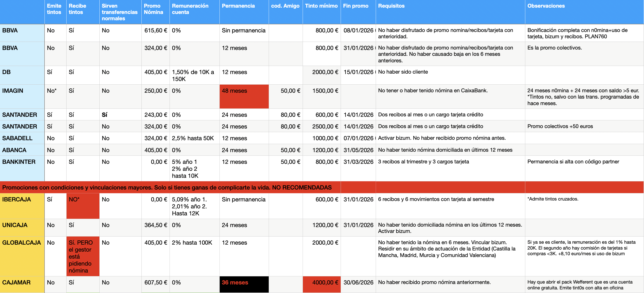644x293 pixels.
Task: Click the bold 'Sí' in SANTANDER row
Action: [105, 115]
